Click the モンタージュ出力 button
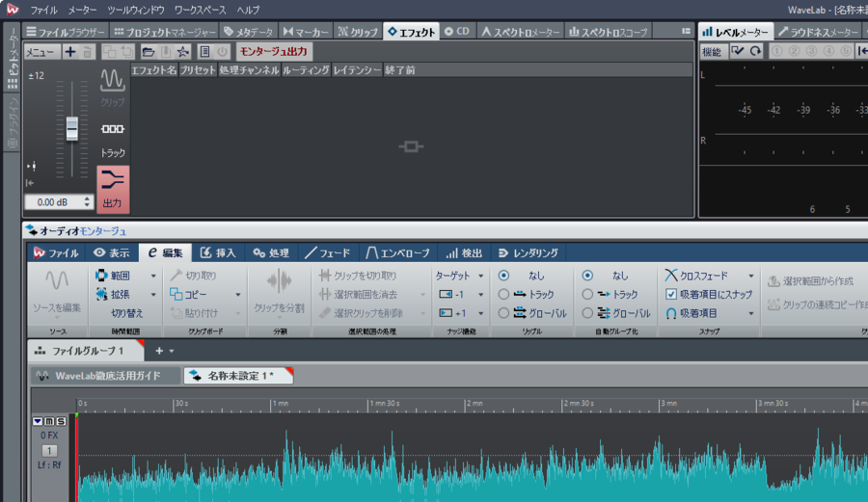 tap(274, 51)
